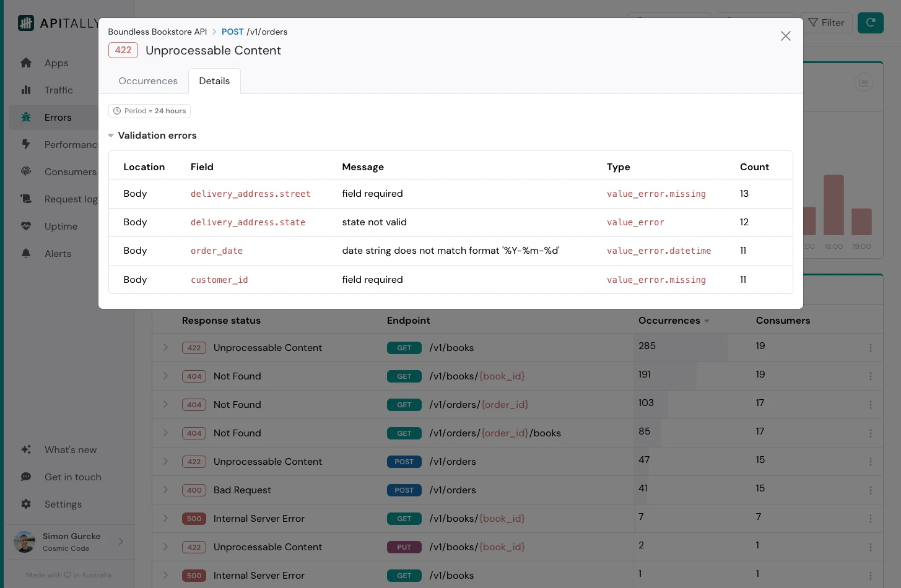Open row menu for PUT /v1/books/{book_id}
The width and height of the screenshot is (901, 588).
pos(871,547)
